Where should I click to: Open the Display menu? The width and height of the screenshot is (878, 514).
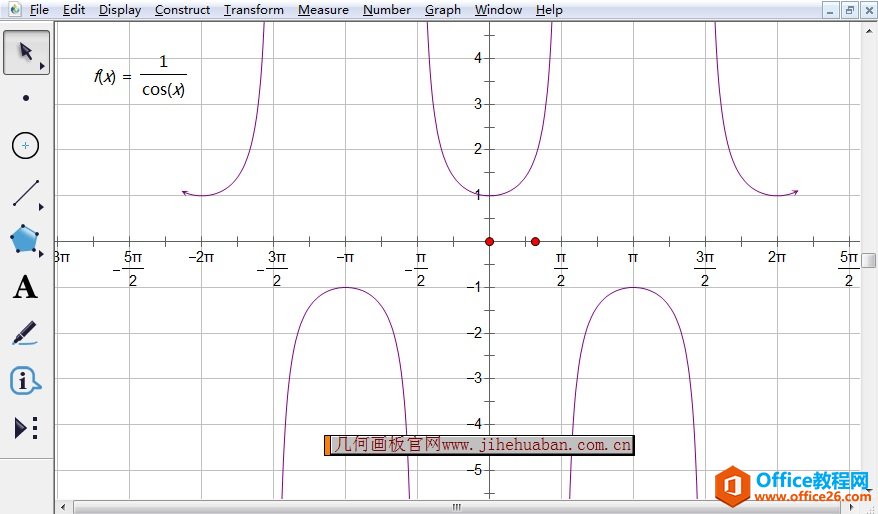120,10
